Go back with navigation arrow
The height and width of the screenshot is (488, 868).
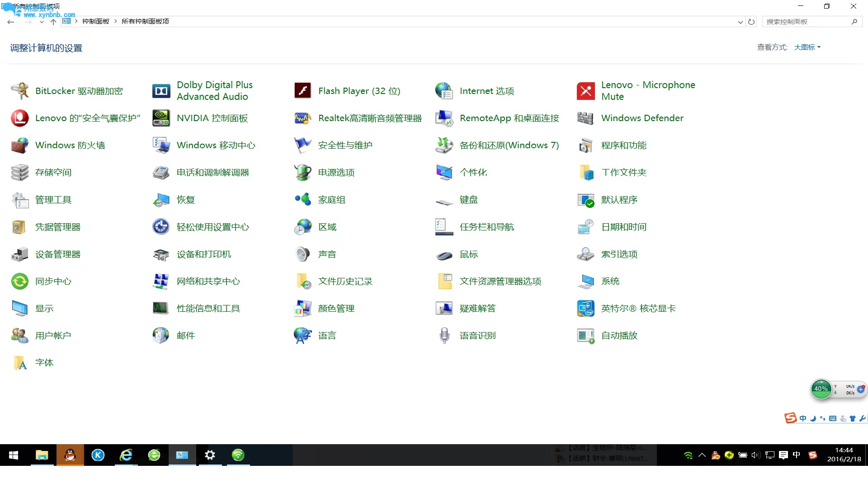[x=11, y=22]
